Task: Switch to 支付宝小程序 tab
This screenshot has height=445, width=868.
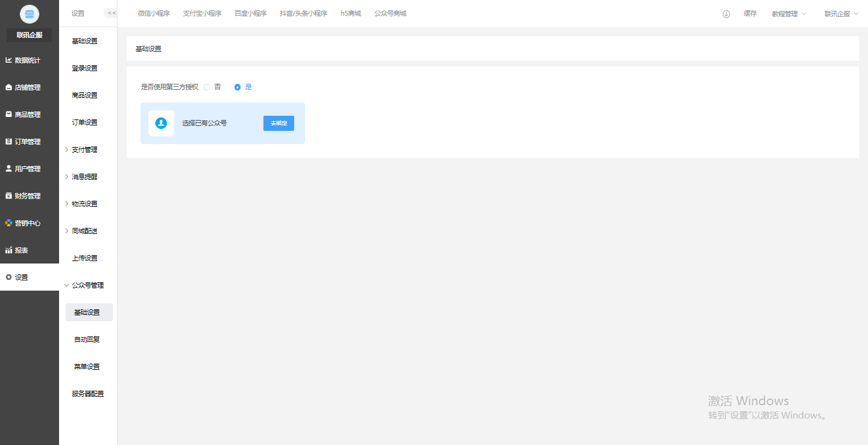Action: 202,13
